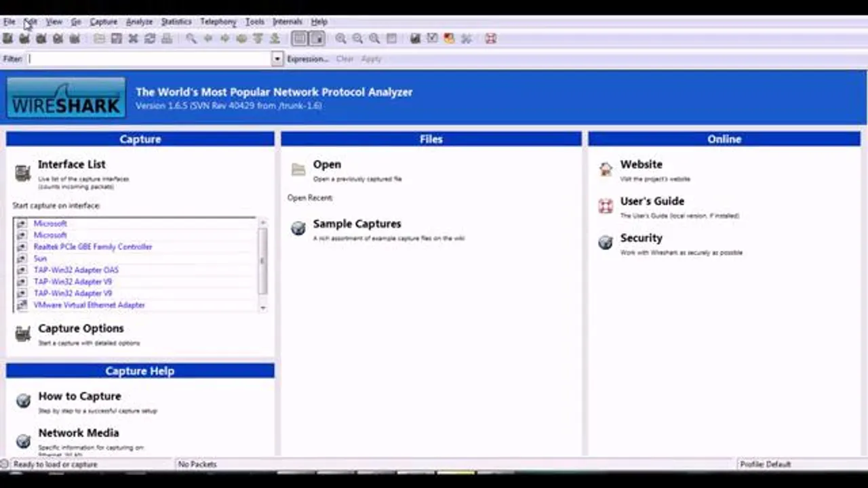
Task: Open help lifebuoy toolbar icon
Action: pos(490,39)
